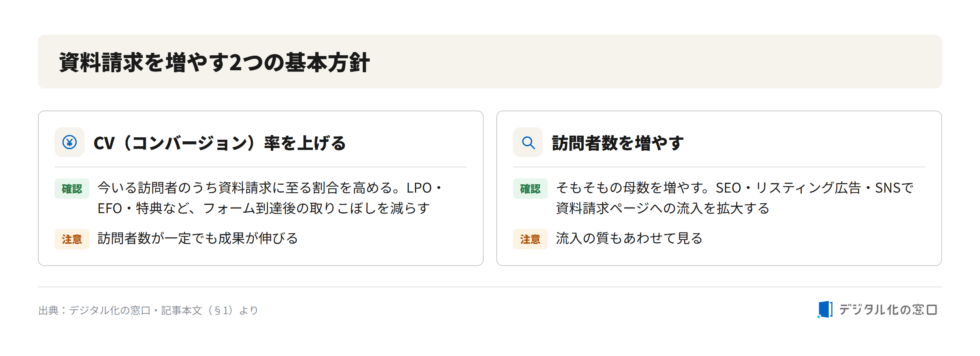Click the yen circle icon beside CV heading
The image size is (980, 356).
click(x=70, y=142)
